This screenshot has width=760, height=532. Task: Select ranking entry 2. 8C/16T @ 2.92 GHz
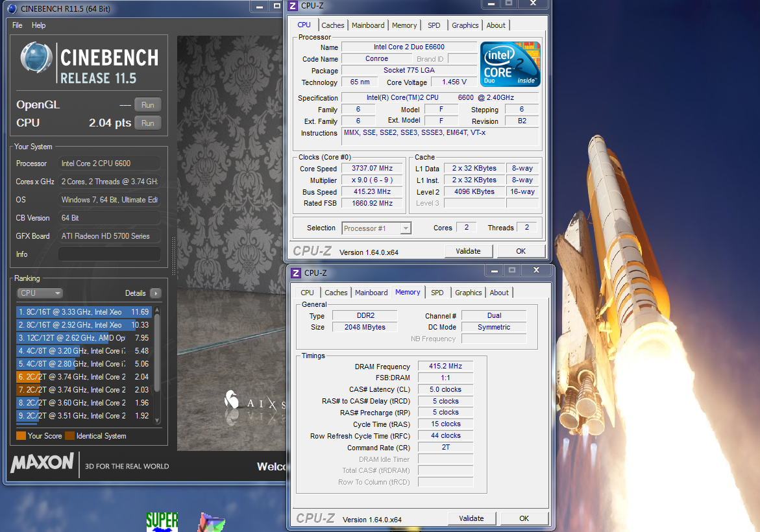[84, 325]
